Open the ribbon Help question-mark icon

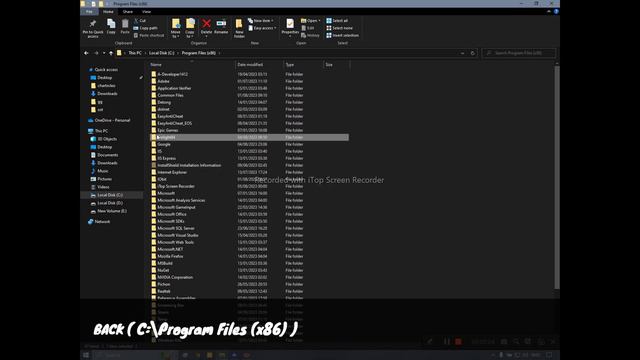pyautogui.click(x=556, y=11)
